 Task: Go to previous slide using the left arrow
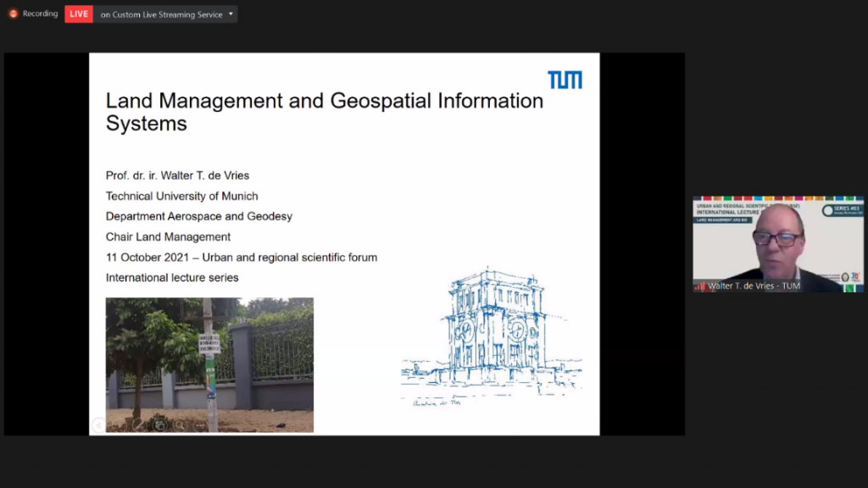[x=99, y=424]
